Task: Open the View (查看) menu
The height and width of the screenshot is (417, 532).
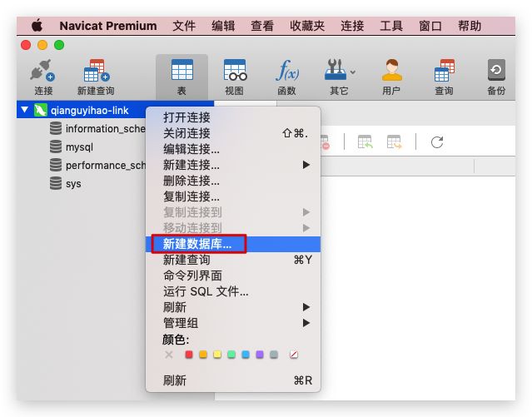Action: (262, 26)
